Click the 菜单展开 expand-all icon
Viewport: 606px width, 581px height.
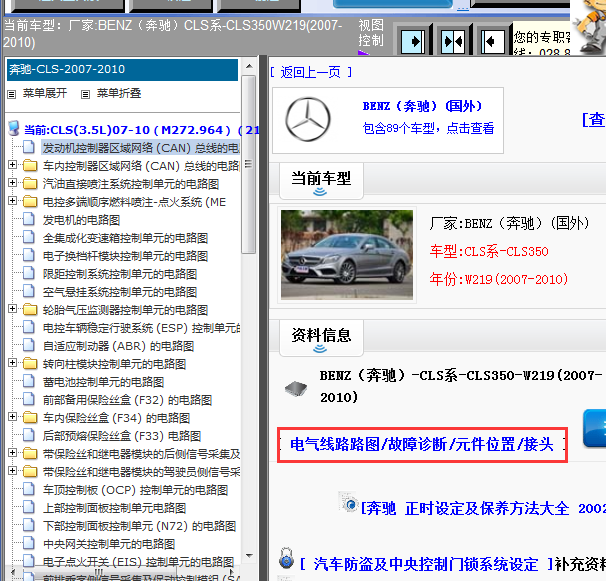pos(12,94)
